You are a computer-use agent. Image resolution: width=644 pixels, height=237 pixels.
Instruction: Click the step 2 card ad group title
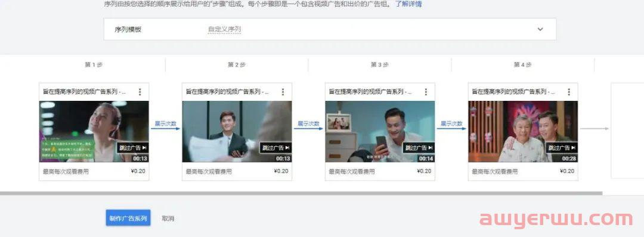point(228,92)
